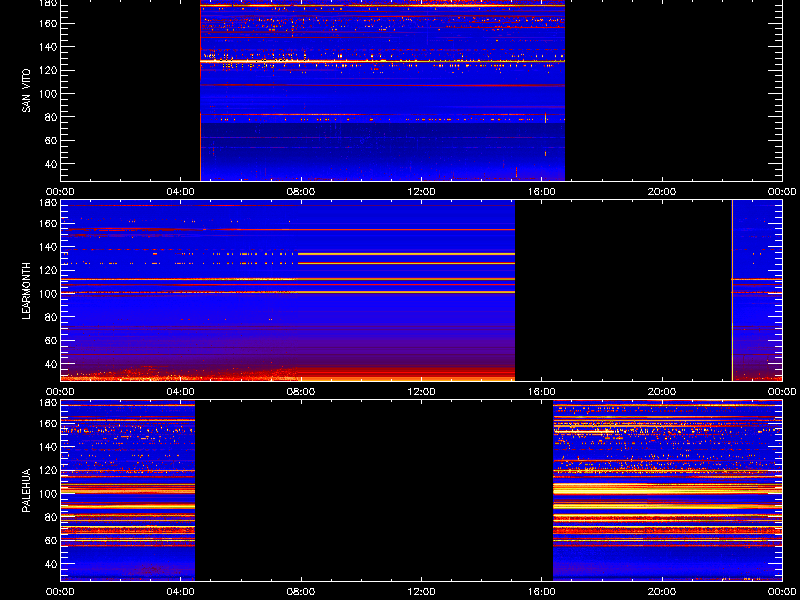Click the PALEHUA axis title
Viewport: 800px width, 600px height.
27,491
